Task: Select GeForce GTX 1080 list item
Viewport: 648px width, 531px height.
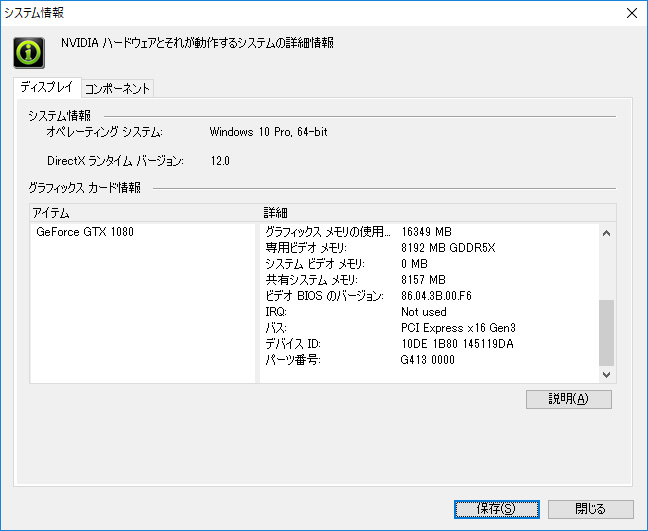Action: 85,232
